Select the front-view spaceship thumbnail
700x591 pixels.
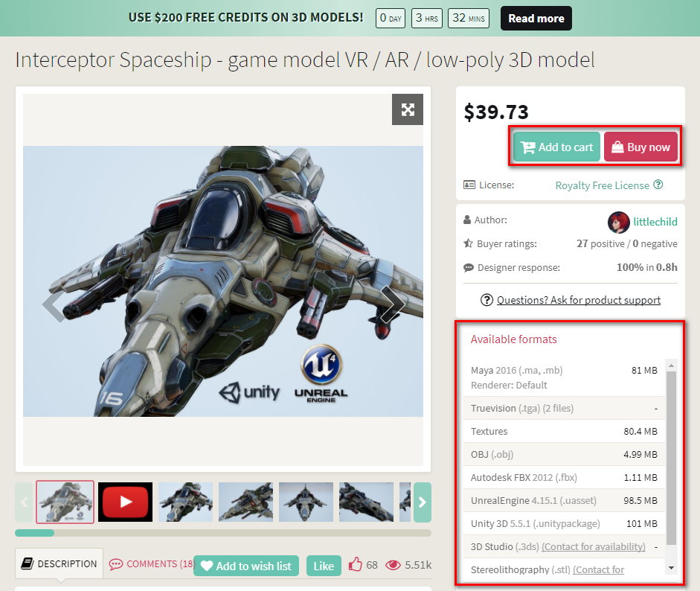306,502
